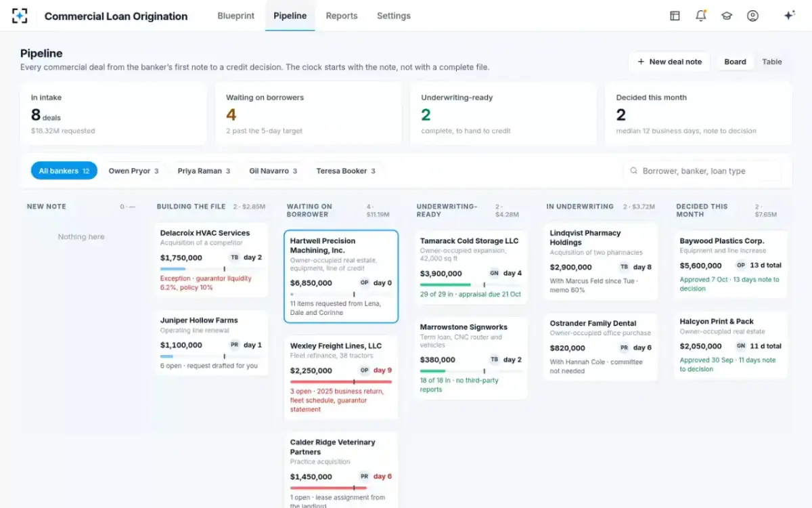Click the GN banker badge on Halcyon Print & Pack

pyautogui.click(x=740, y=346)
